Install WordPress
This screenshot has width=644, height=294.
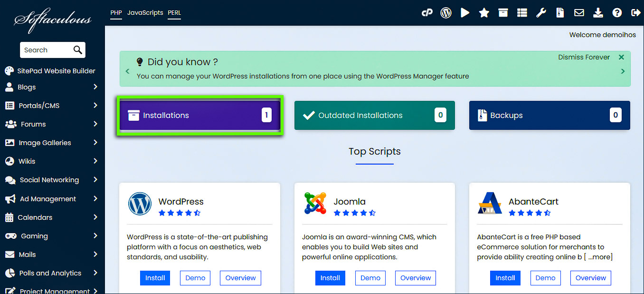155,278
